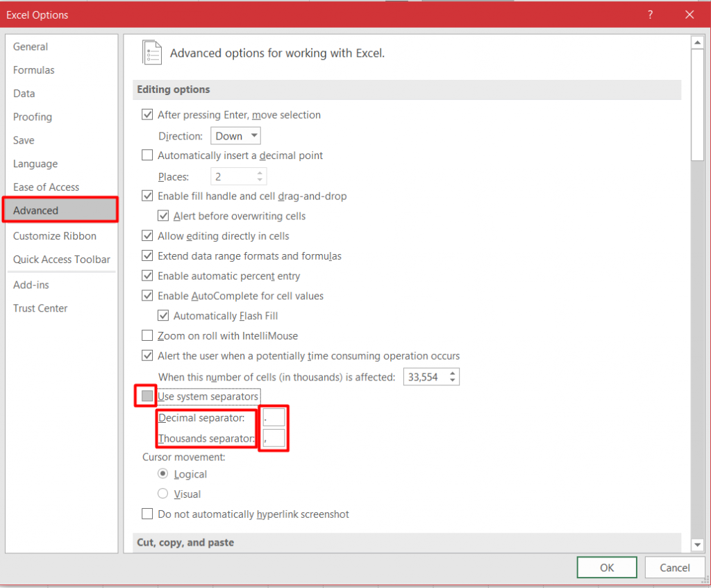Go to the Customize Ribbon section
This screenshot has height=588, width=711.
(55, 236)
